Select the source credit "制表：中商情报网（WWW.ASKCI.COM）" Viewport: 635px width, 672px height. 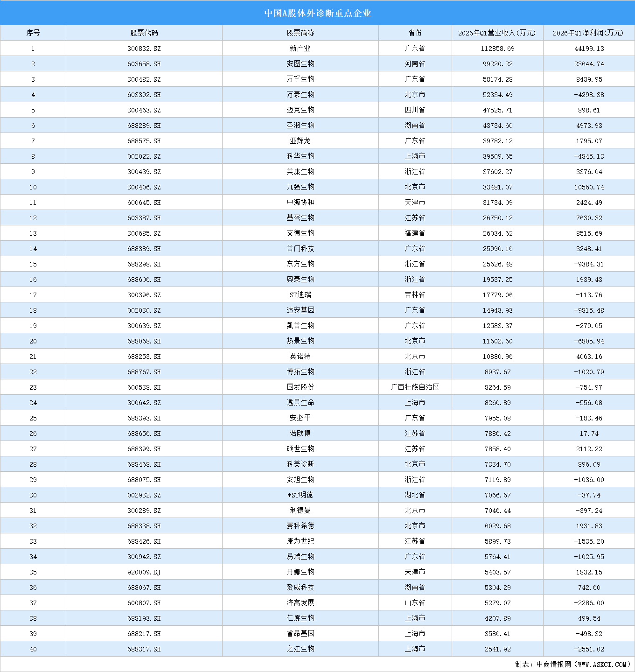click(x=573, y=664)
